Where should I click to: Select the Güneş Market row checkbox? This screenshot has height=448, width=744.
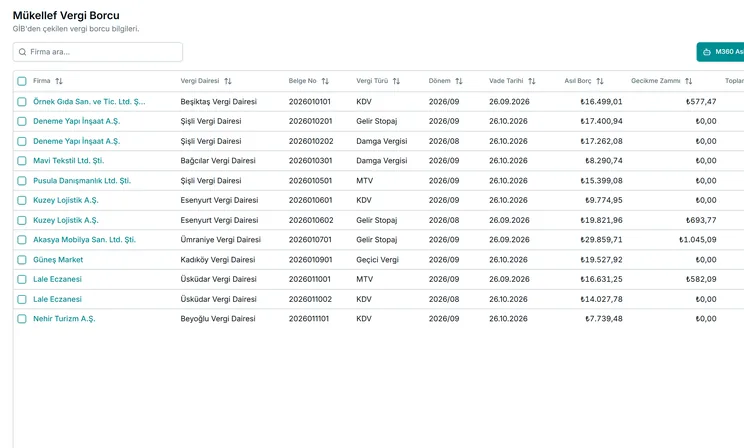point(22,260)
